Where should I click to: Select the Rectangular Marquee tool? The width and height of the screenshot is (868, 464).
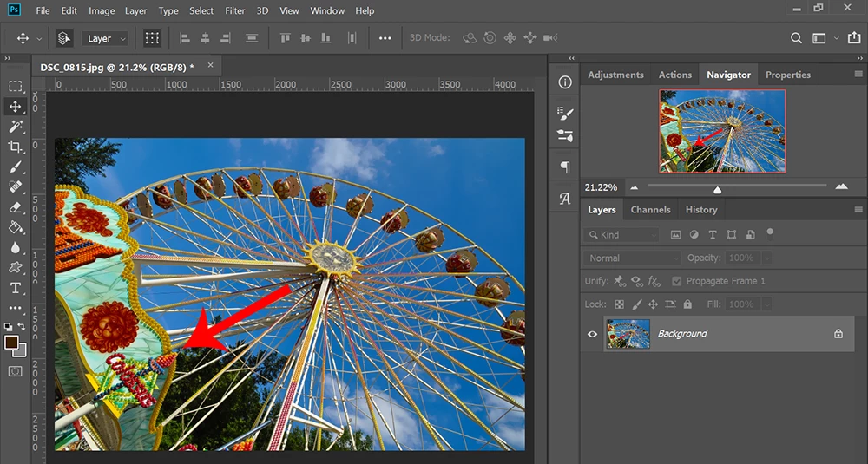click(16, 86)
